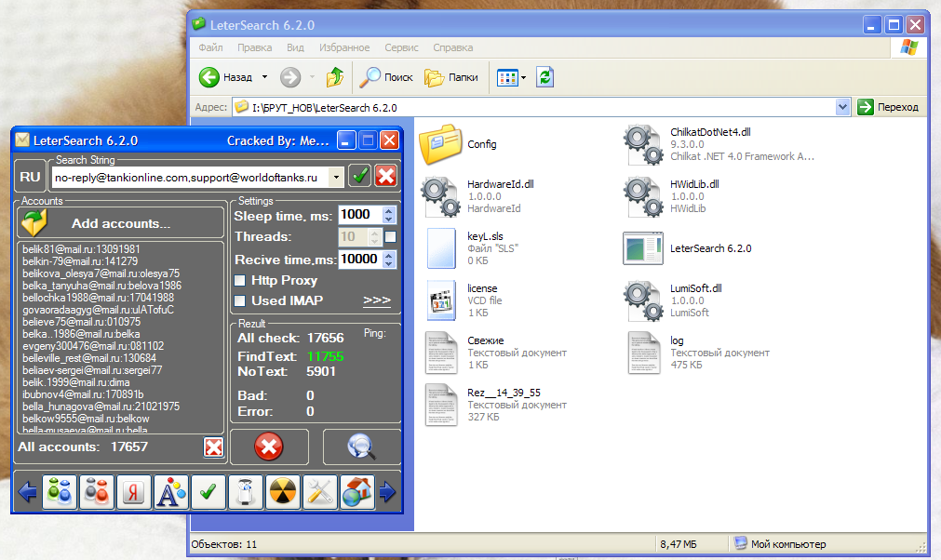The width and height of the screenshot is (941, 560).
Task: Click the letter A with colored balls icon
Action: 171,492
